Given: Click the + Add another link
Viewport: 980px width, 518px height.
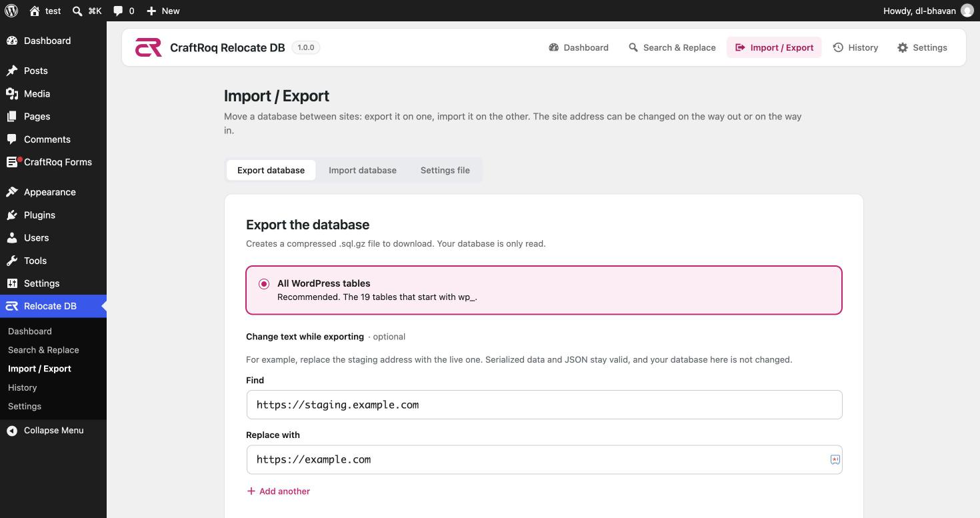Looking at the screenshot, I should point(279,491).
